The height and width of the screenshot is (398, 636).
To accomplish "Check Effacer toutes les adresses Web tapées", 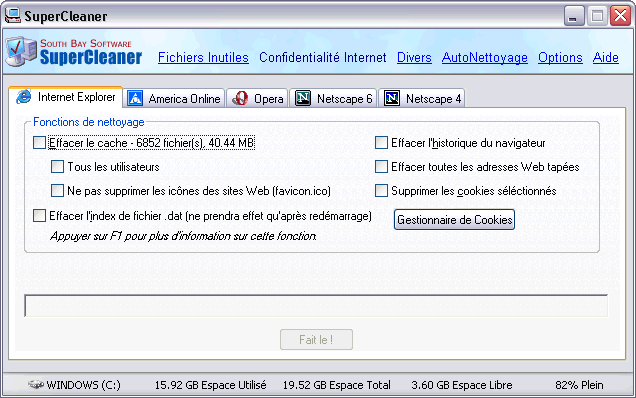I will tap(381, 167).
